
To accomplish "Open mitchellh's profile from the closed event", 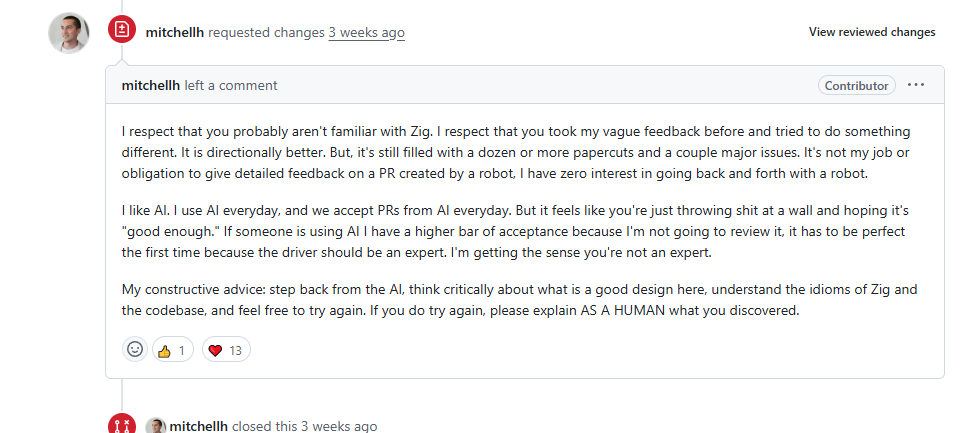I will click(x=199, y=426).
